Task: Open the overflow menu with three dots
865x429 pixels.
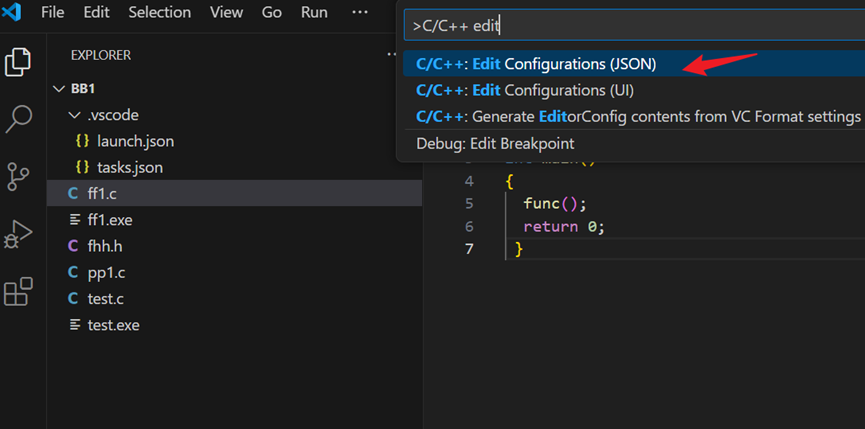Action: click(360, 12)
